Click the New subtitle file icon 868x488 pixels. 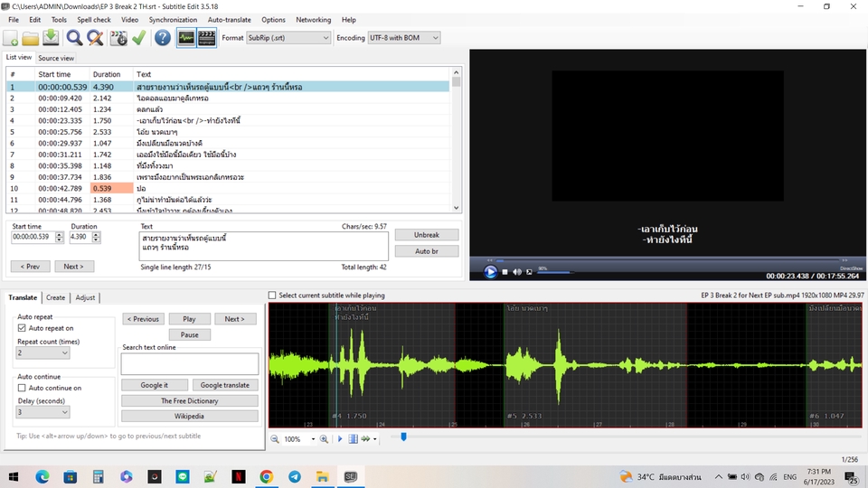pyautogui.click(x=11, y=38)
